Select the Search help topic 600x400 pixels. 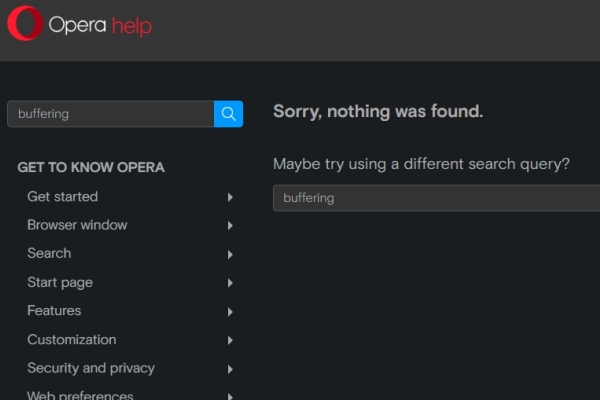click(49, 254)
